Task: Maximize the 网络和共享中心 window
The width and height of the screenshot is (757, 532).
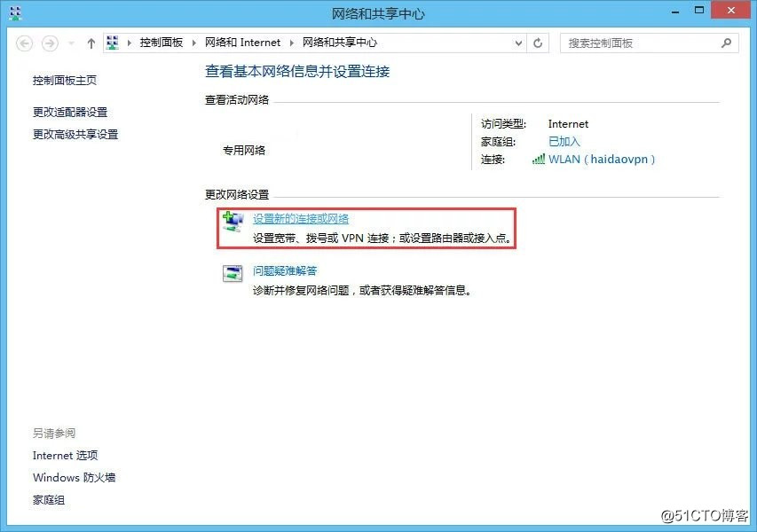Action: click(x=699, y=10)
